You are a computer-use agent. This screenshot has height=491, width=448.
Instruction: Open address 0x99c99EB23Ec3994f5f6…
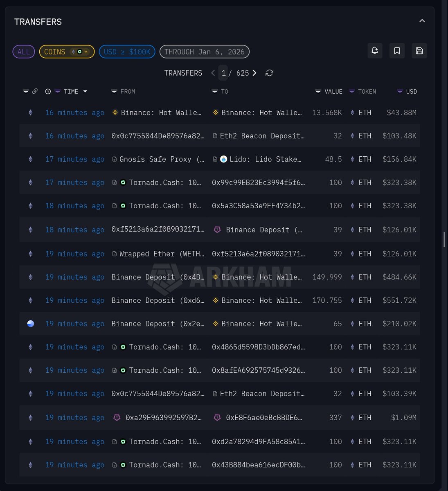pyautogui.click(x=258, y=182)
